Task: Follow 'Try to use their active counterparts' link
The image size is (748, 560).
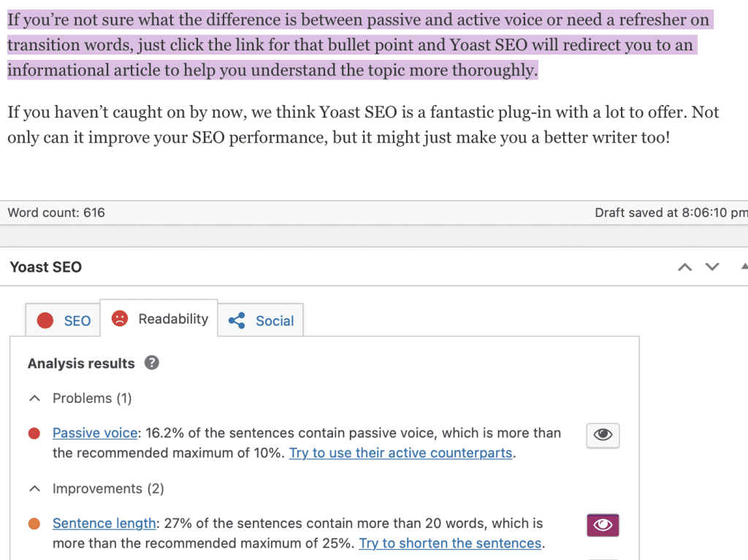Action: (x=401, y=453)
